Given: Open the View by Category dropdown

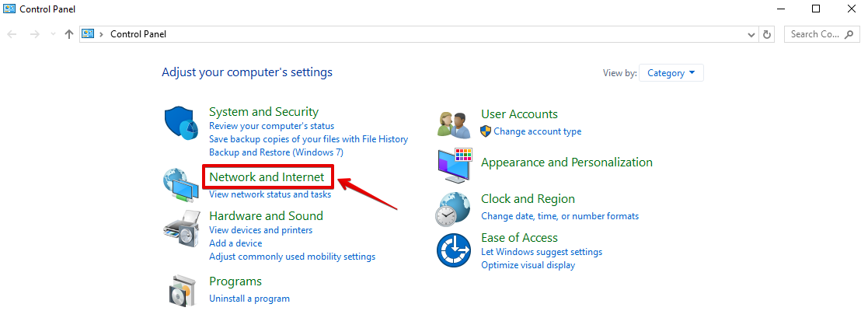Looking at the screenshot, I should pos(672,73).
